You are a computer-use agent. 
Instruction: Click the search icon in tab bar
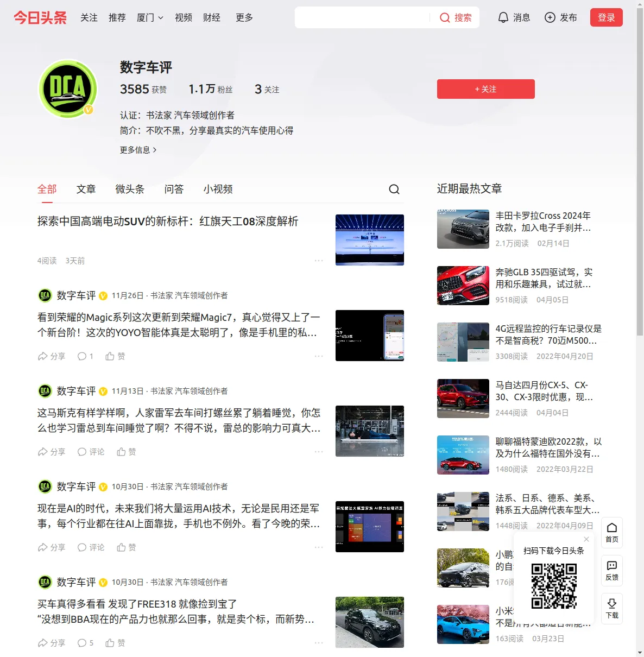point(394,189)
